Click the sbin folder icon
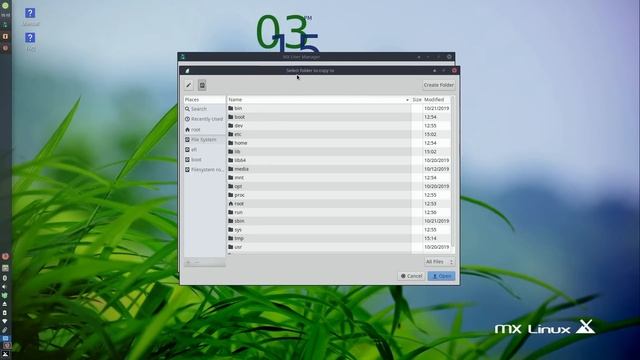 coord(231,221)
